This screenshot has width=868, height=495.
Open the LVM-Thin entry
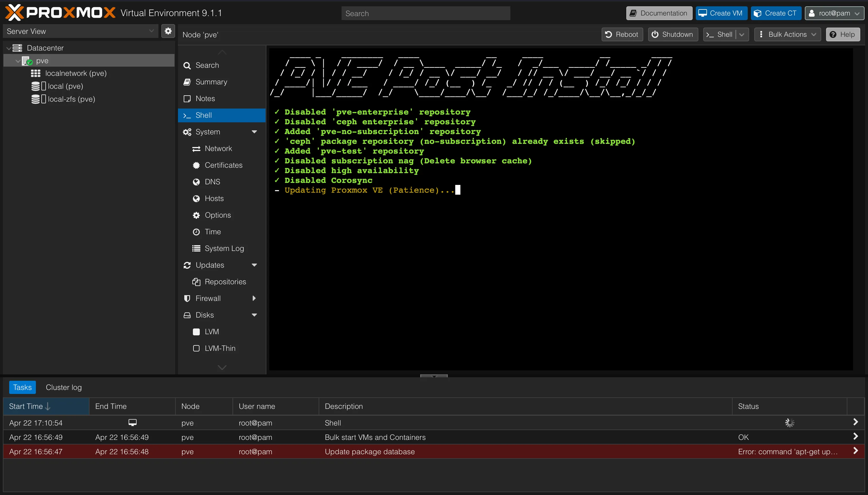coord(222,349)
